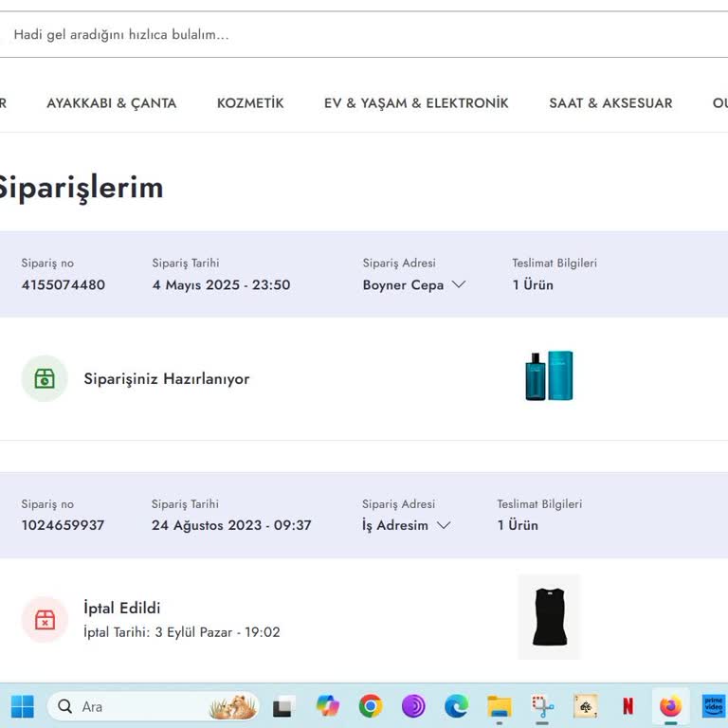Open Snipping Tool from the taskbar
This screenshot has width=728, height=728.
(542, 706)
